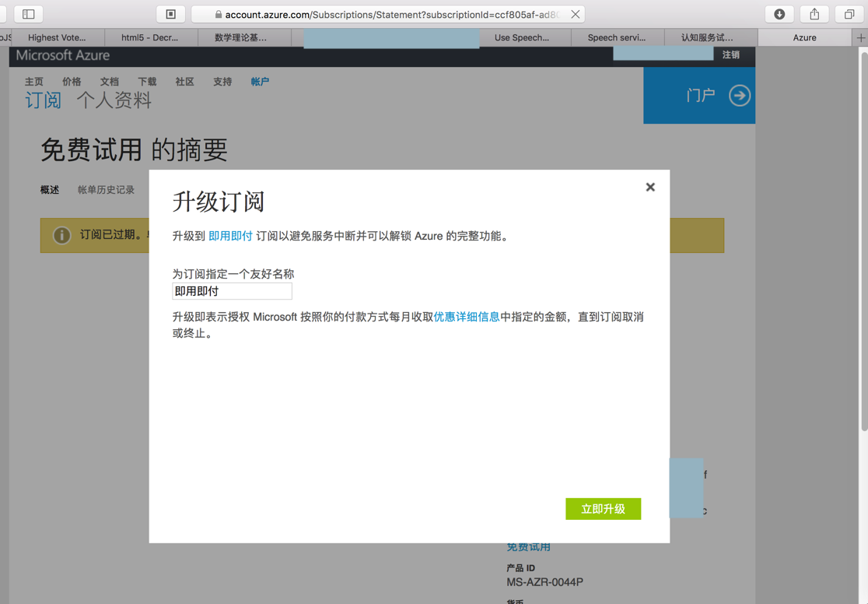
Task: Select the Azure browser tab
Action: coord(804,37)
